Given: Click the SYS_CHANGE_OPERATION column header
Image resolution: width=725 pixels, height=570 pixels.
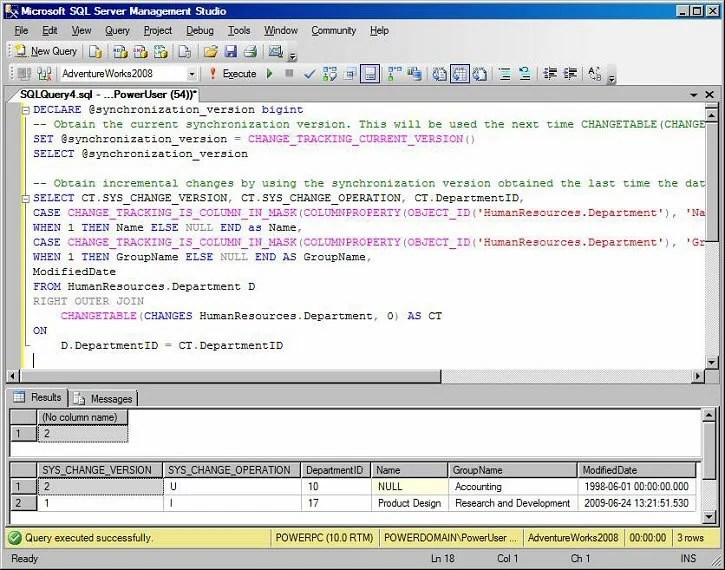Looking at the screenshot, I should click(232, 470).
